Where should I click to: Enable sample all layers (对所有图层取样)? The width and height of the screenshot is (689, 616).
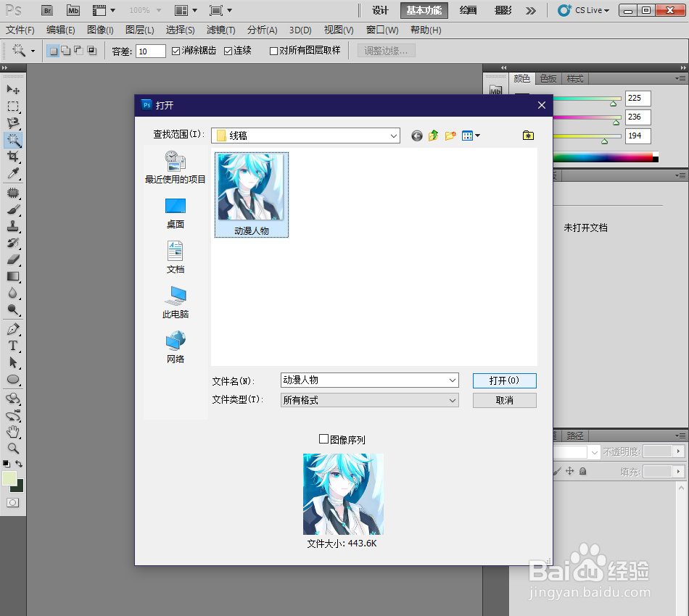click(273, 51)
